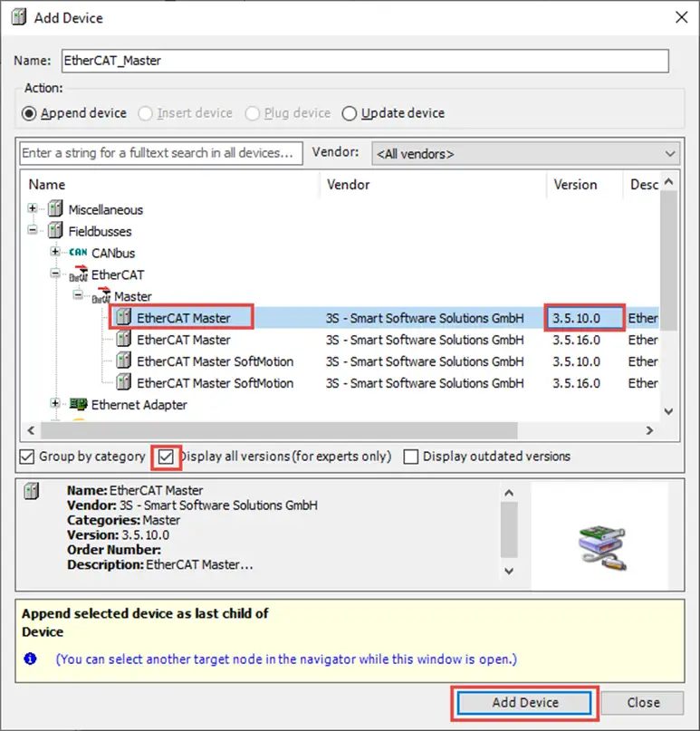This screenshot has height=731, width=700.
Task: Open the Vendor dropdown list
Action: 526,153
